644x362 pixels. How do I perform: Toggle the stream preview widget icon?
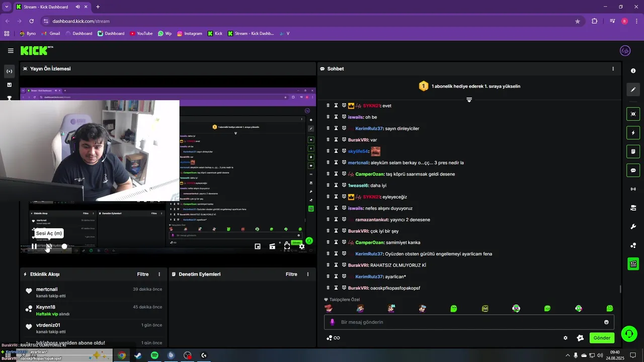(x=633, y=114)
